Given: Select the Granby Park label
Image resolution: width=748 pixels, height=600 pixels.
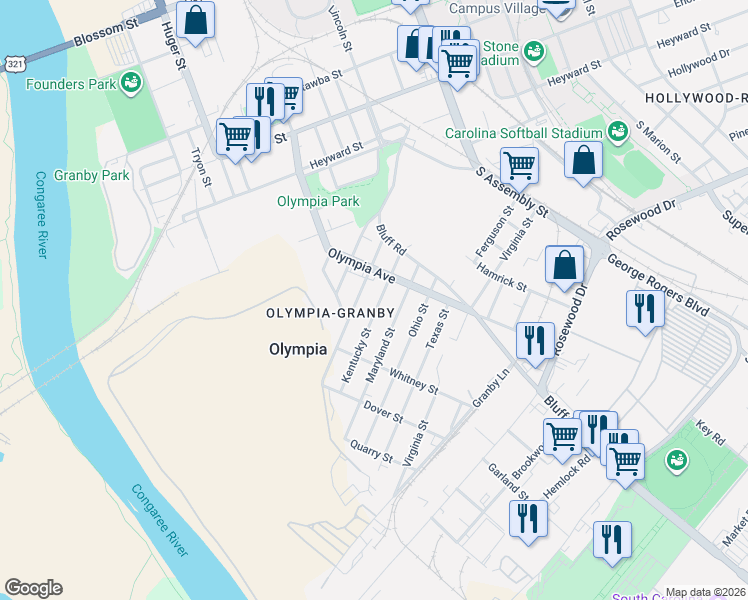Looking at the screenshot, I should point(92,176).
